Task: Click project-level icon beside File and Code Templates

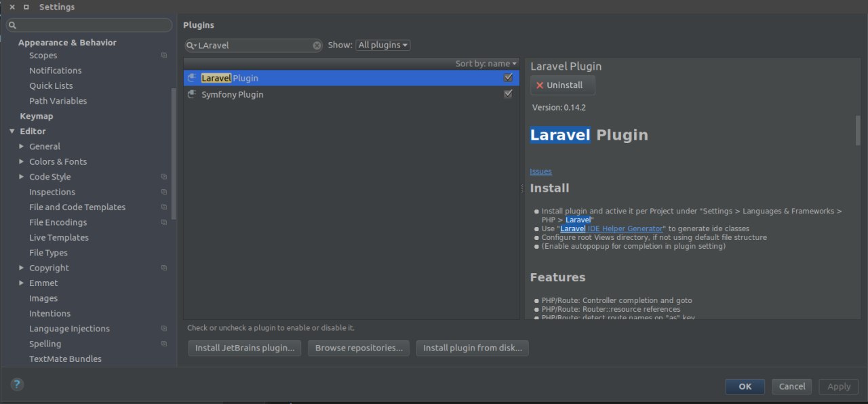Action: pyautogui.click(x=164, y=207)
